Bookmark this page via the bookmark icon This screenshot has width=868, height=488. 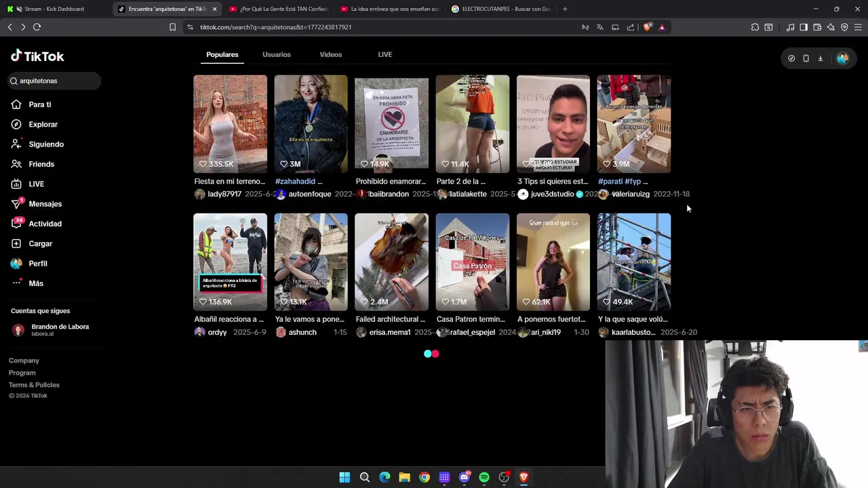pyautogui.click(x=172, y=27)
